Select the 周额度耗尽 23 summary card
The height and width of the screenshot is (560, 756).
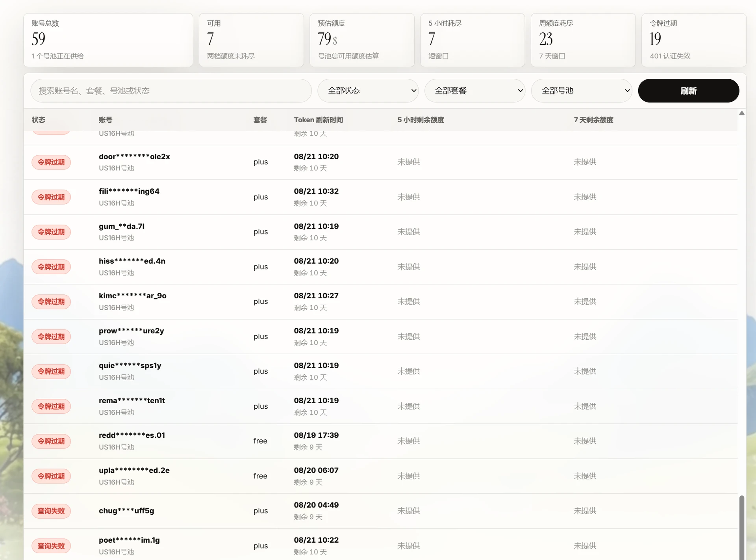(x=583, y=40)
